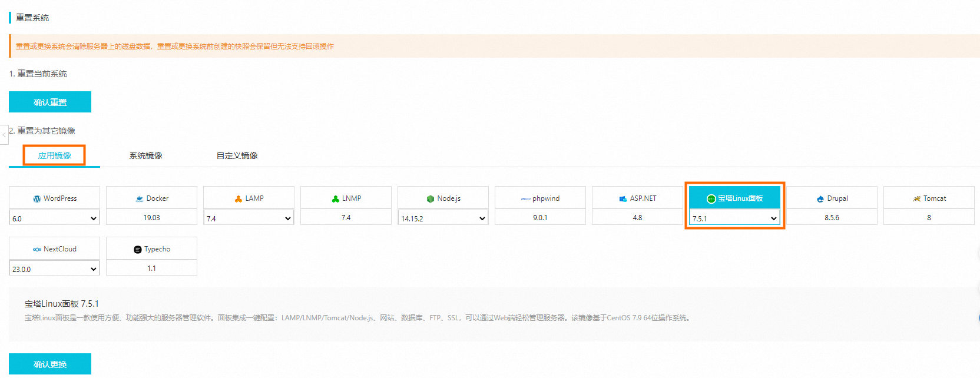
Task: Open the WordPress 6.0 version dropdown
Action: pos(54,218)
